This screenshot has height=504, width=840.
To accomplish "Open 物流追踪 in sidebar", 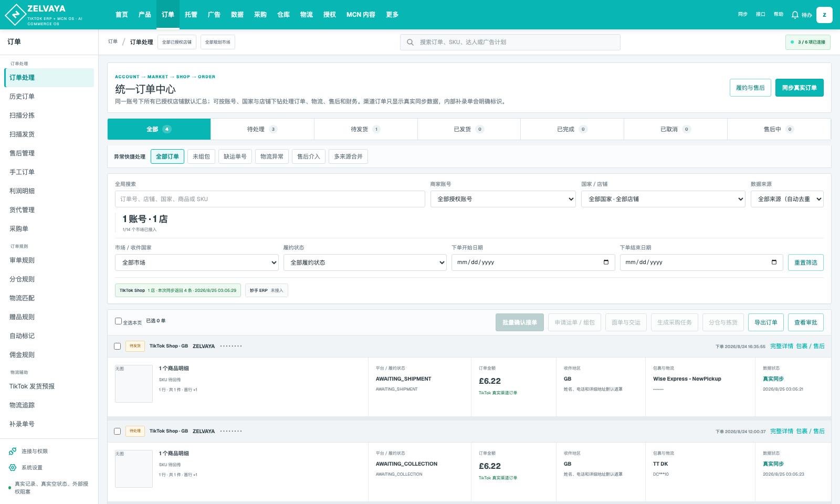I will 49,405.
